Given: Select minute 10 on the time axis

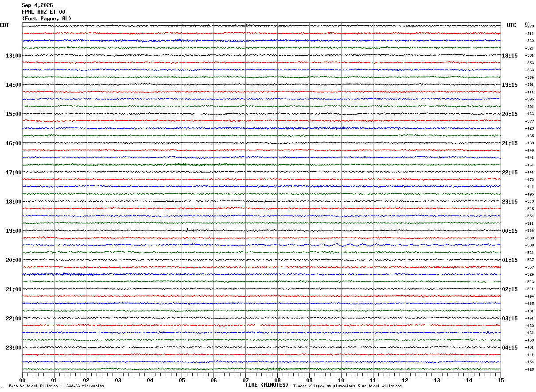Looking at the screenshot, I should 341,380.
